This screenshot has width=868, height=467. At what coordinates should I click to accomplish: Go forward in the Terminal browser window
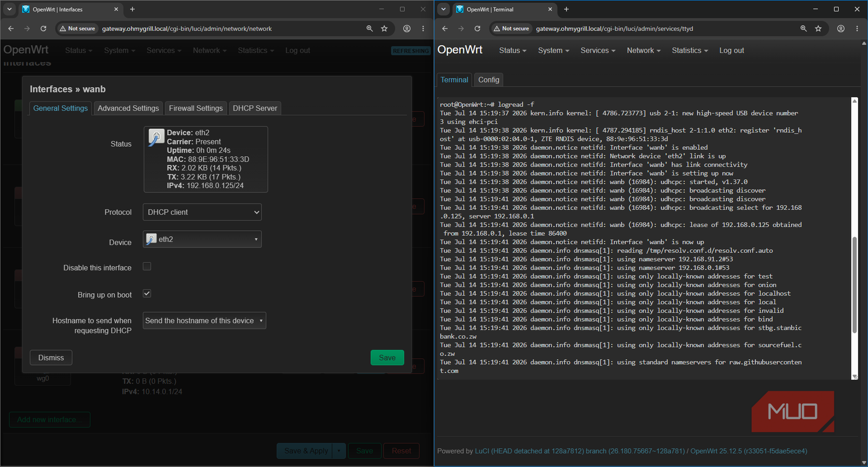coord(461,28)
